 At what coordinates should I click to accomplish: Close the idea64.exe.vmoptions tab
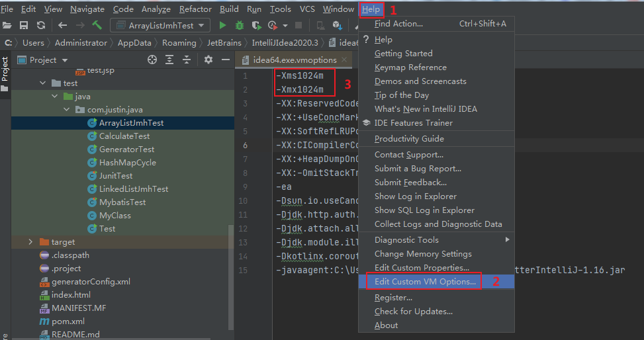pyautogui.click(x=344, y=60)
